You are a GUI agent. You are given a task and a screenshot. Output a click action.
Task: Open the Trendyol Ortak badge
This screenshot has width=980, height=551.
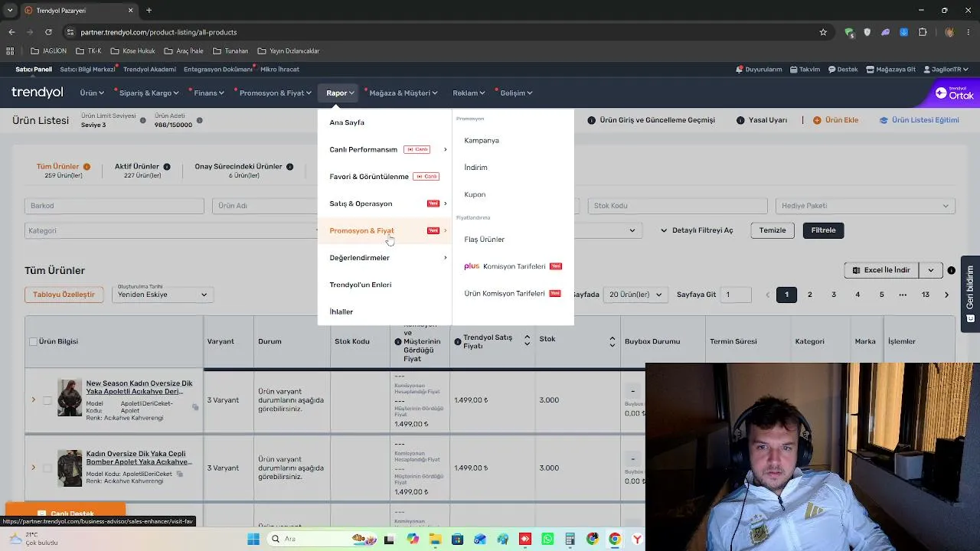point(955,93)
